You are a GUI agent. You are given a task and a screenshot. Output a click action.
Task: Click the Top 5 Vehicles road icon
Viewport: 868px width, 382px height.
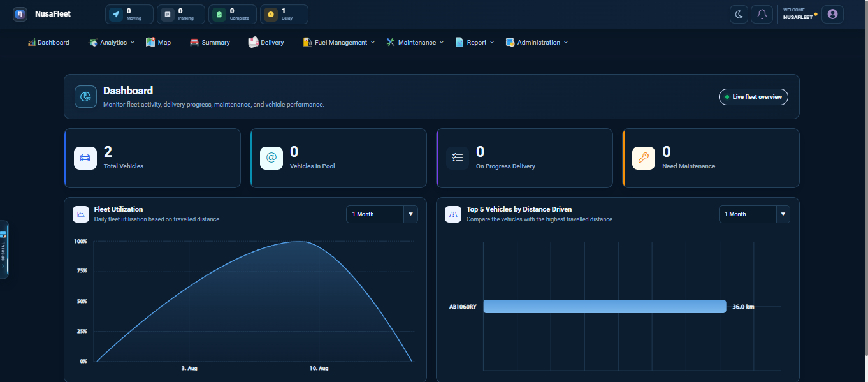[453, 214]
